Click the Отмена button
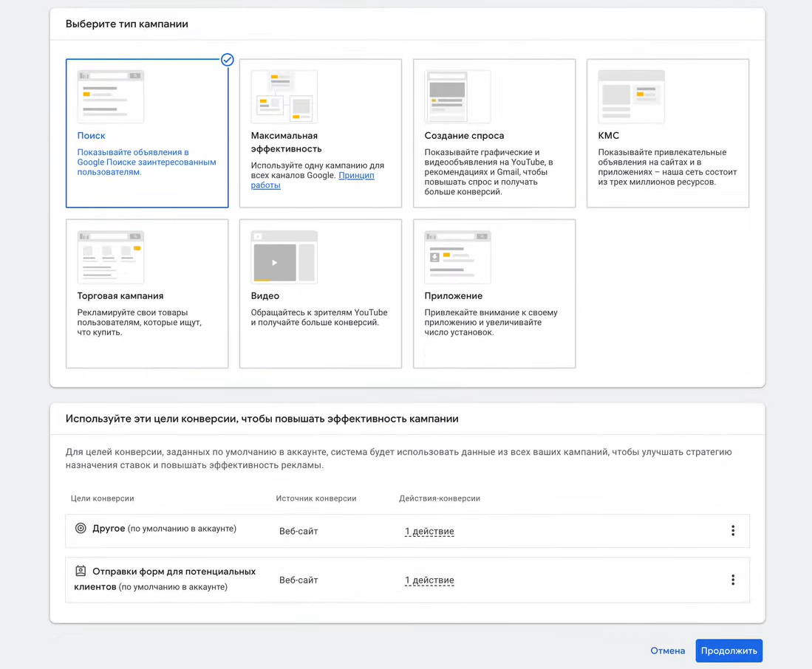 tap(667, 651)
